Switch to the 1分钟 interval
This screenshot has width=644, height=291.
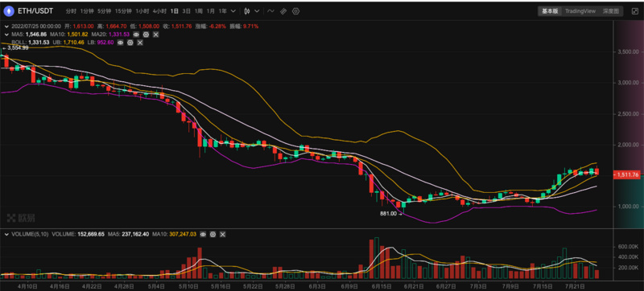click(87, 11)
